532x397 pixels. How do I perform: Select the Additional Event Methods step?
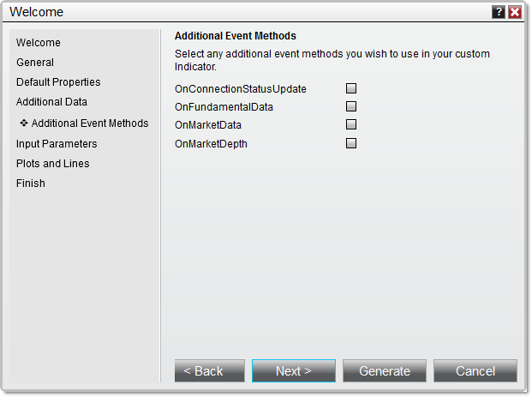tap(90, 123)
